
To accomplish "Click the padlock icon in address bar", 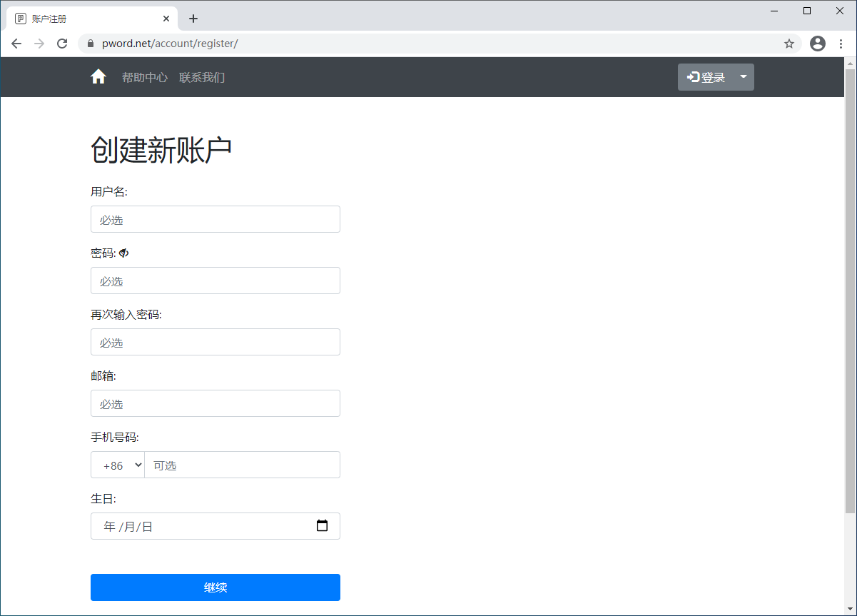I will (90, 44).
